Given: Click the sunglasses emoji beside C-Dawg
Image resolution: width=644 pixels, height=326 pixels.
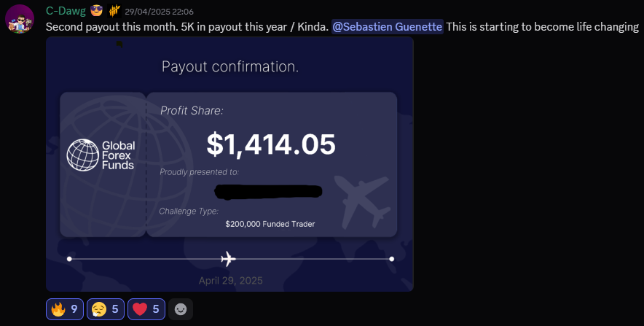Looking at the screenshot, I should point(96,12).
